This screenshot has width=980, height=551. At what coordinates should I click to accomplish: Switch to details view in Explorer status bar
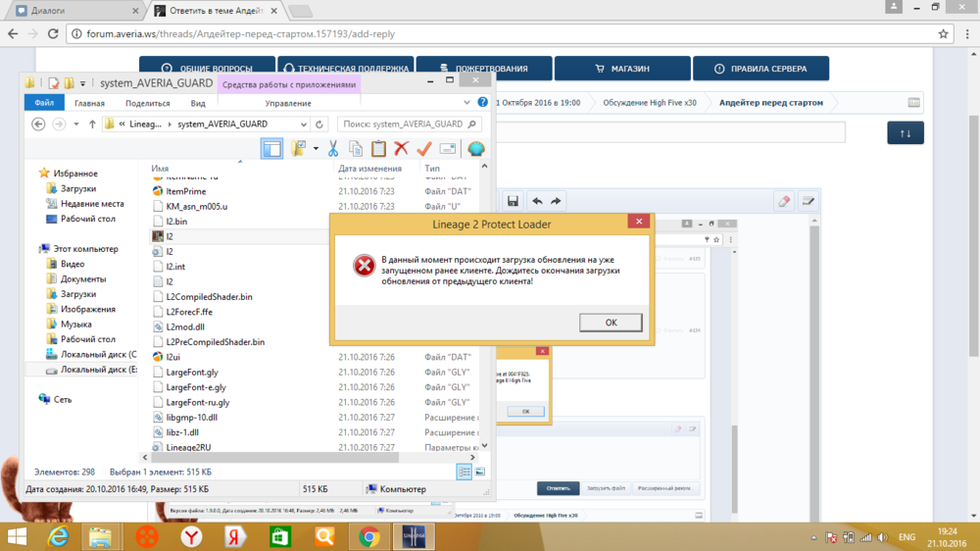coord(464,472)
